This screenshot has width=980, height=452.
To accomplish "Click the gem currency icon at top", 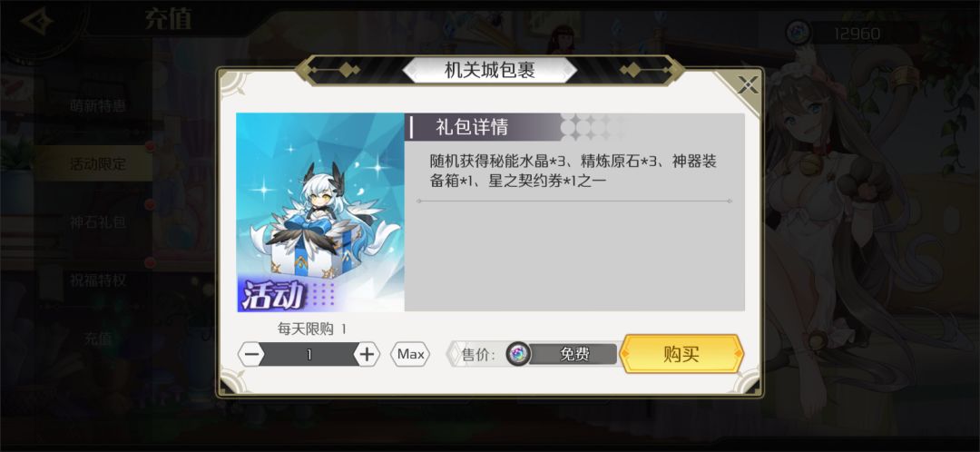I will pyautogui.click(x=799, y=33).
